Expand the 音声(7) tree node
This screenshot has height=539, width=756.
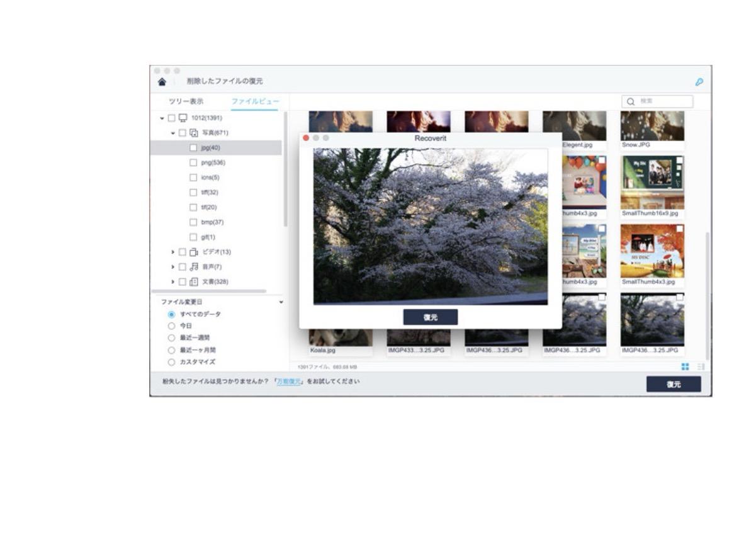click(x=173, y=267)
